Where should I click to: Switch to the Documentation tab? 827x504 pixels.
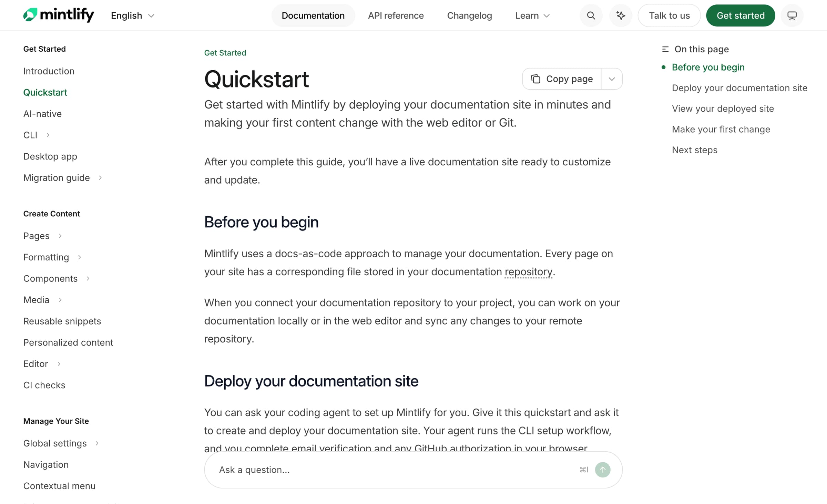313,16
